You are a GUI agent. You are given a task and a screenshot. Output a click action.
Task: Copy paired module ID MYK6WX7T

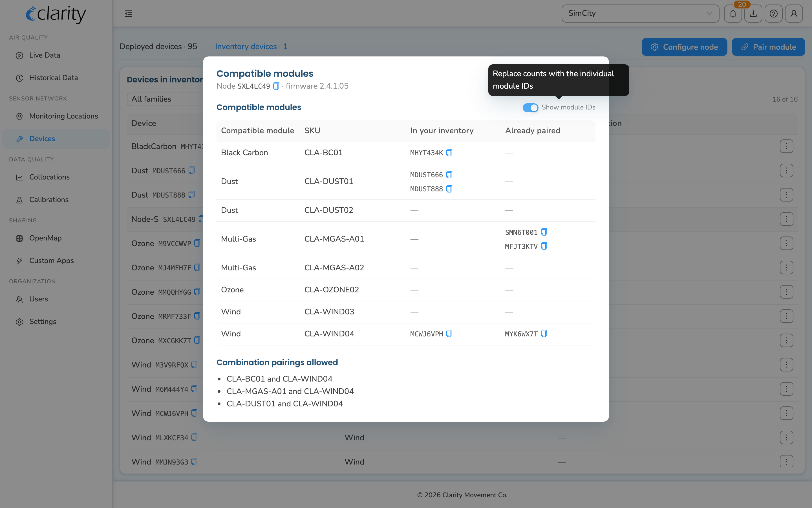tap(544, 334)
